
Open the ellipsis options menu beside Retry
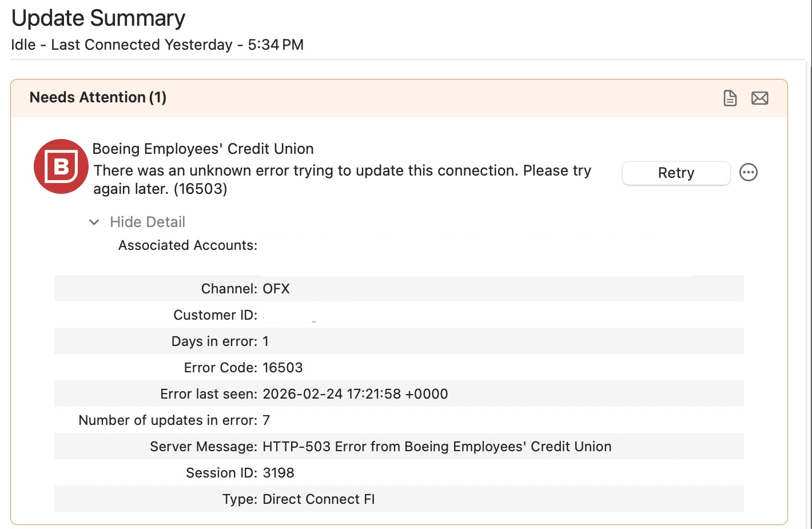[x=749, y=172]
